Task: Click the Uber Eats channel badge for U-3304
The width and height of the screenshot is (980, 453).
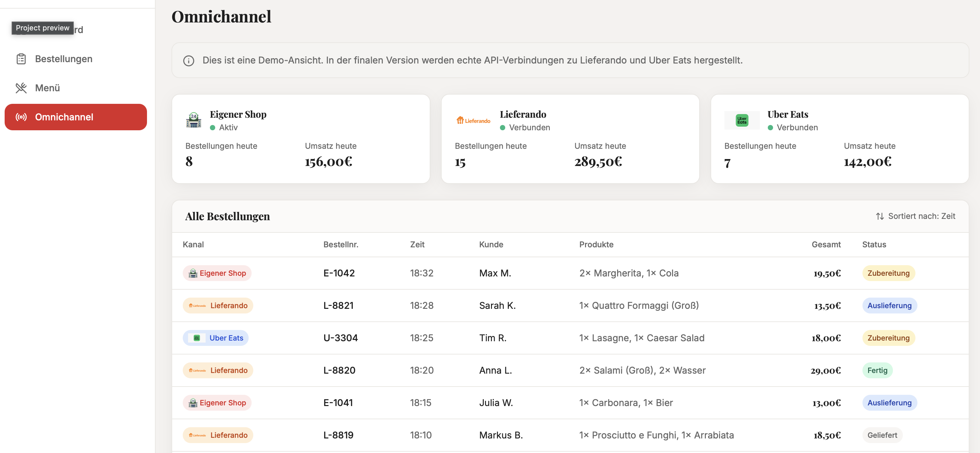Action: click(216, 338)
